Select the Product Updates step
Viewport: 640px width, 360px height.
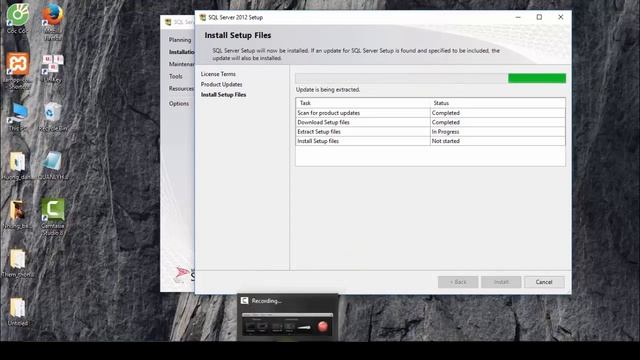[221, 84]
